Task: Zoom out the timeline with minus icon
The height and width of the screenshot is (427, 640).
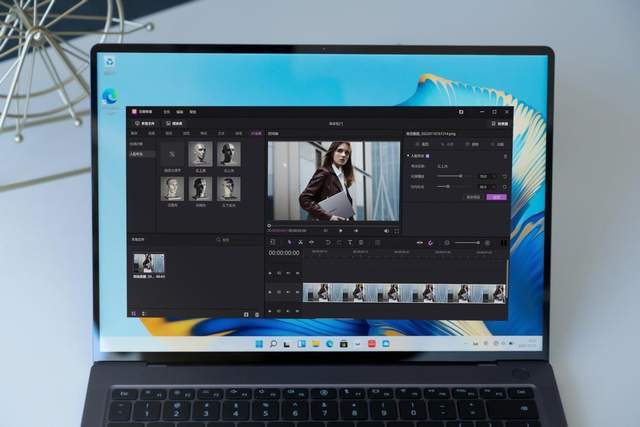Action: (x=447, y=243)
